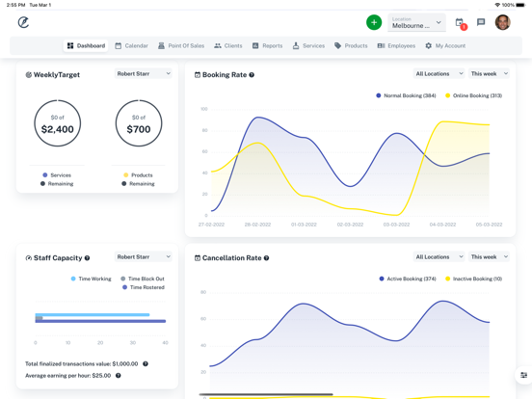532x399 pixels.
Task: Click the Wi-Fi status icon
Action: click(497, 5)
